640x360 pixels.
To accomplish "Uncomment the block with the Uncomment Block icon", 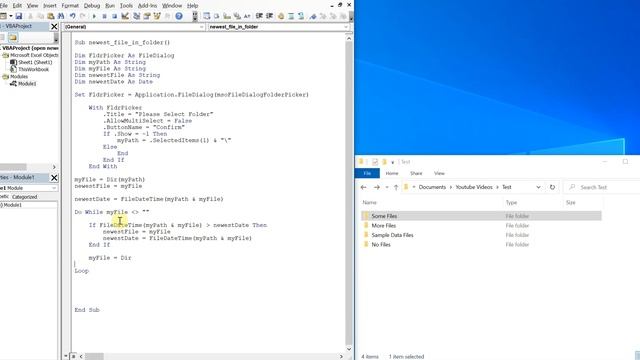I will (301, 16).
